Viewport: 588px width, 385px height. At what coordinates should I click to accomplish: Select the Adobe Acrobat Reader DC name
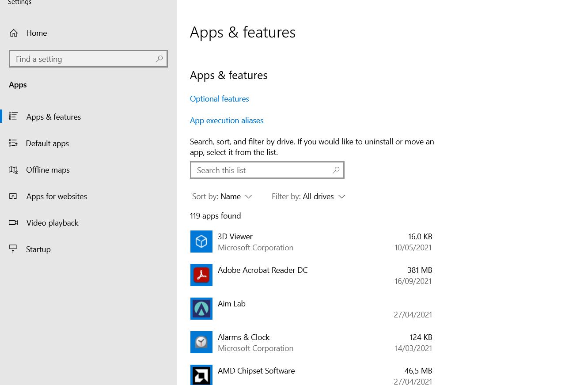(x=263, y=270)
